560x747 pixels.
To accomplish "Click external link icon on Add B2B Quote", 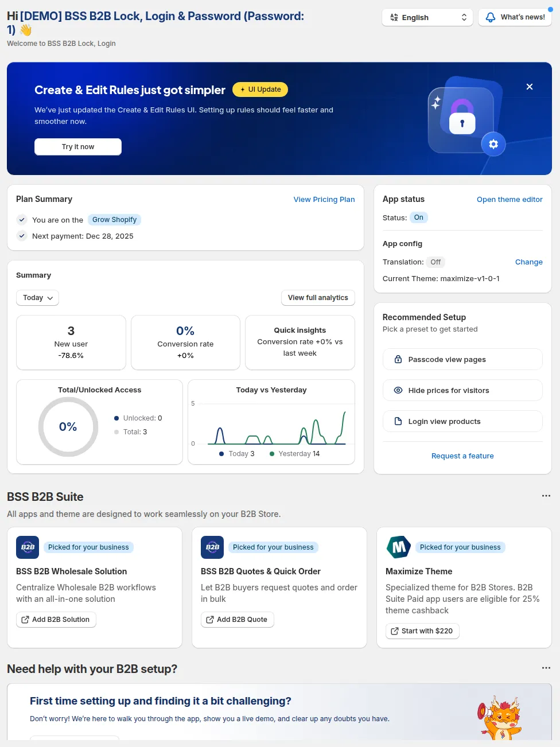I will pos(210,620).
